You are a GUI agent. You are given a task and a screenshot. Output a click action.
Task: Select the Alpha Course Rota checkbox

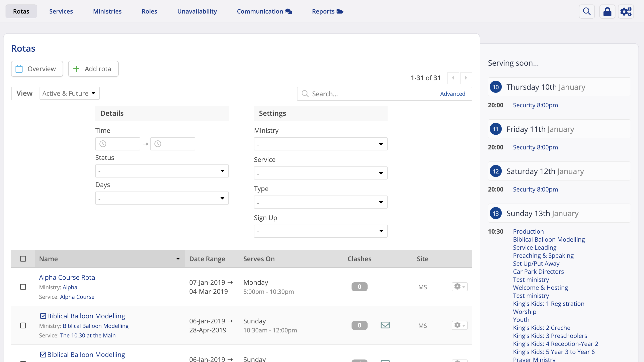pyautogui.click(x=23, y=287)
